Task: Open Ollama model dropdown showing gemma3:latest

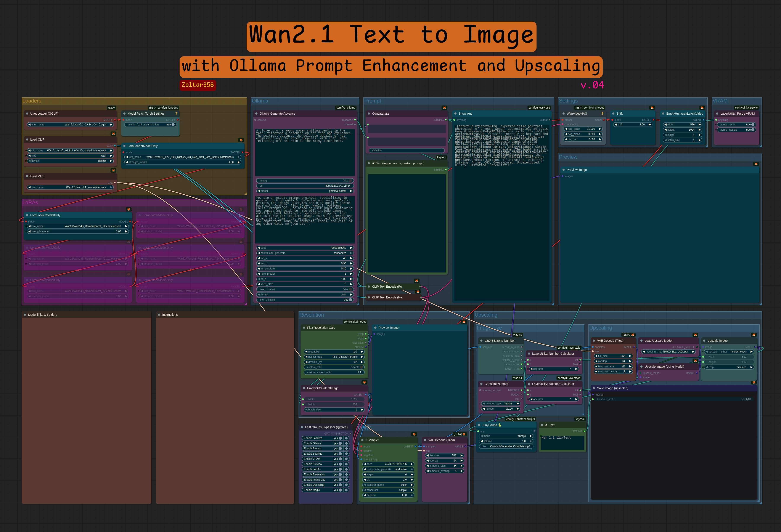Action: (x=304, y=191)
